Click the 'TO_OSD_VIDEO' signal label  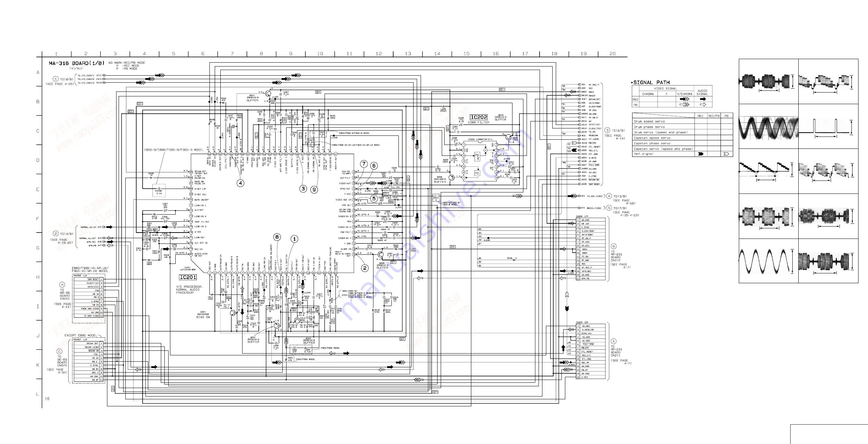[595, 196]
